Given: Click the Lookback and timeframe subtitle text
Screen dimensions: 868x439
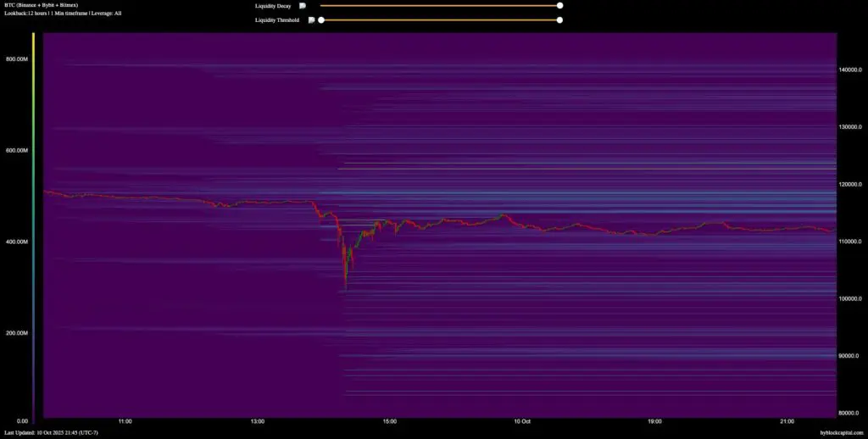Looking at the screenshot, I should pos(63,14).
